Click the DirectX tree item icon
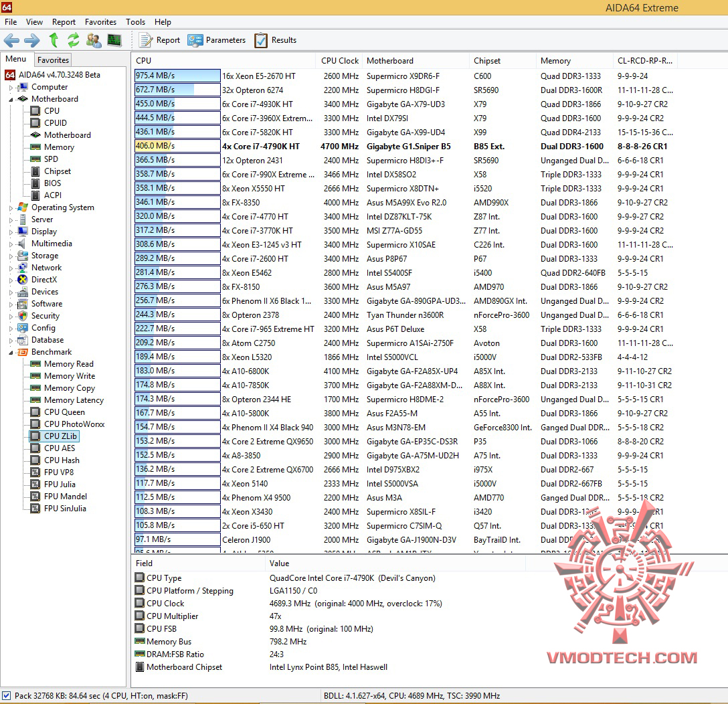 point(22,280)
